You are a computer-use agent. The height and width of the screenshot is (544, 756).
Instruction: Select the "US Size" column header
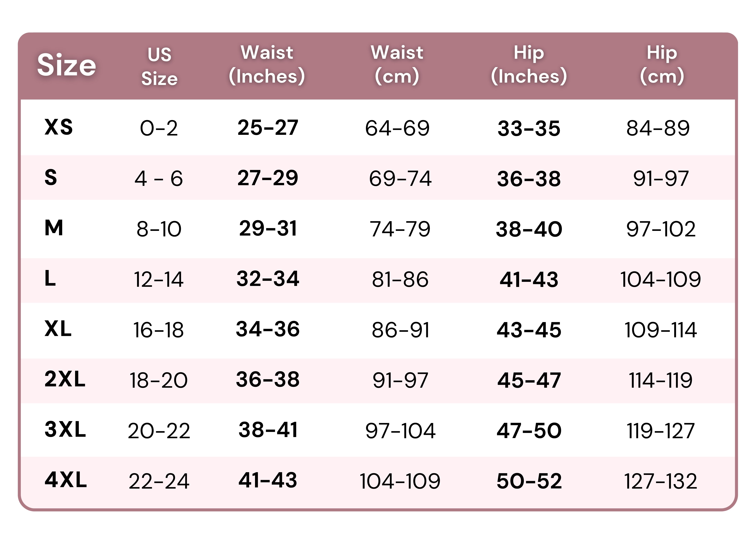coord(159,66)
